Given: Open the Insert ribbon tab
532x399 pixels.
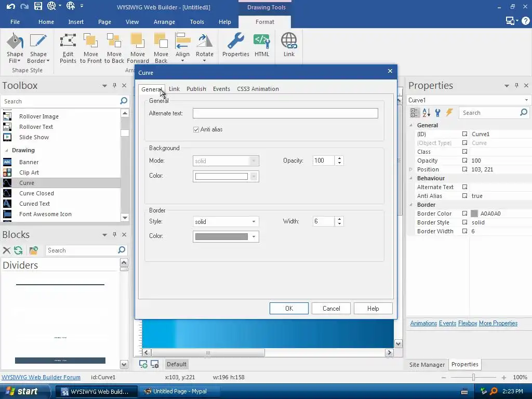Looking at the screenshot, I should click(76, 22).
